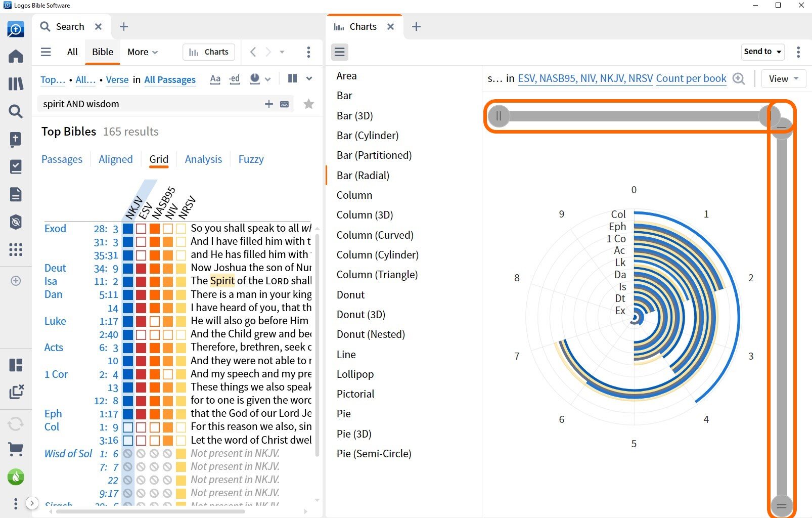Open the View dropdown
The image size is (812, 518).
pyautogui.click(x=784, y=78)
